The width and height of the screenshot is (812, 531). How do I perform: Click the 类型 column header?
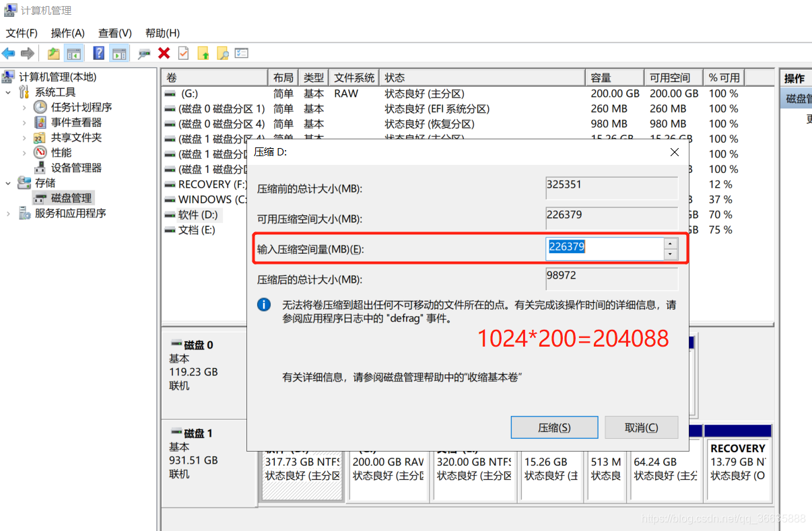pyautogui.click(x=314, y=77)
